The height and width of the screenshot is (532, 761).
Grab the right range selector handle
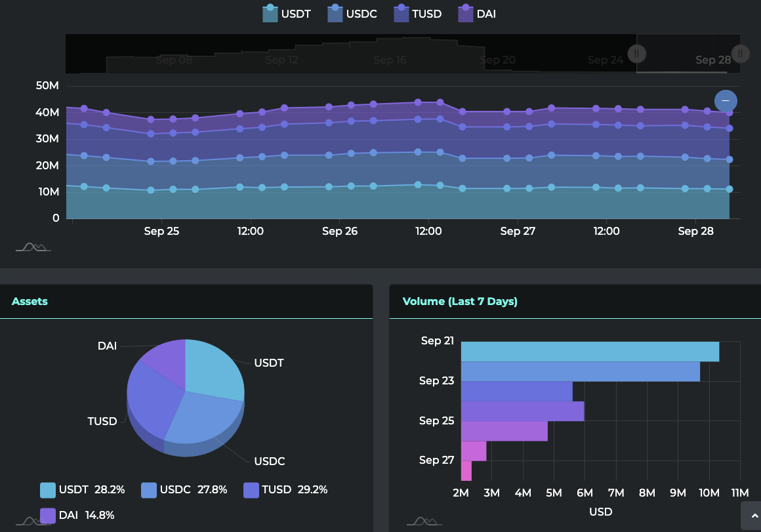point(740,53)
